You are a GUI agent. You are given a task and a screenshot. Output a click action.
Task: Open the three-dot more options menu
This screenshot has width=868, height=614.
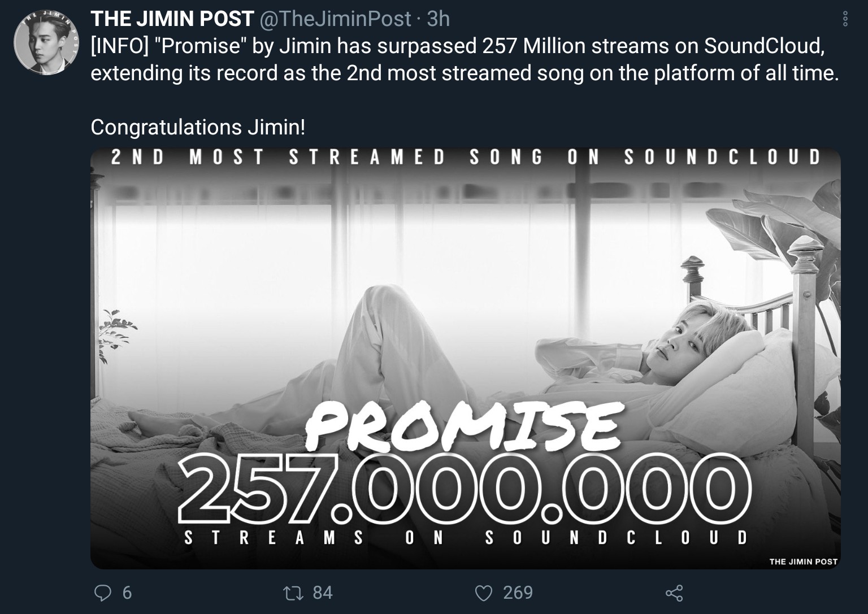pyautogui.click(x=845, y=19)
